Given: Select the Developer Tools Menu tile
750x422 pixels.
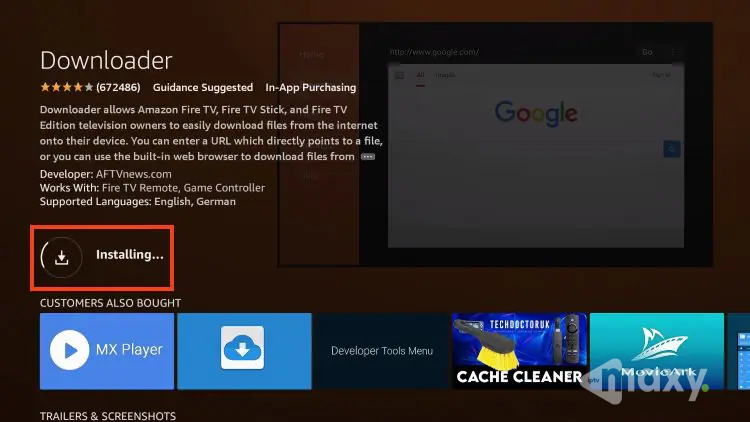Looking at the screenshot, I should tap(381, 351).
